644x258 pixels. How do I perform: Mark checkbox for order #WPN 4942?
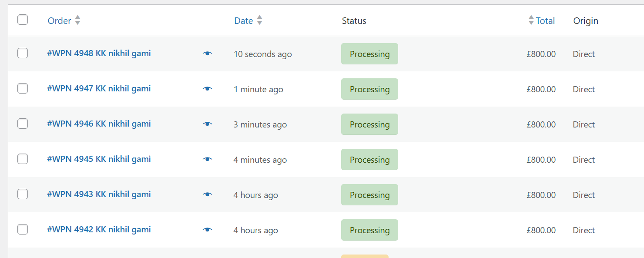click(x=23, y=229)
